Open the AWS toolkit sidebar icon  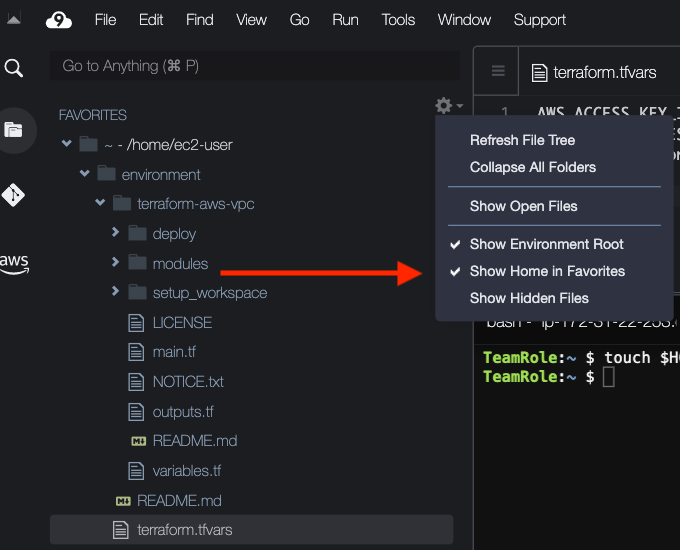coord(14,263)
